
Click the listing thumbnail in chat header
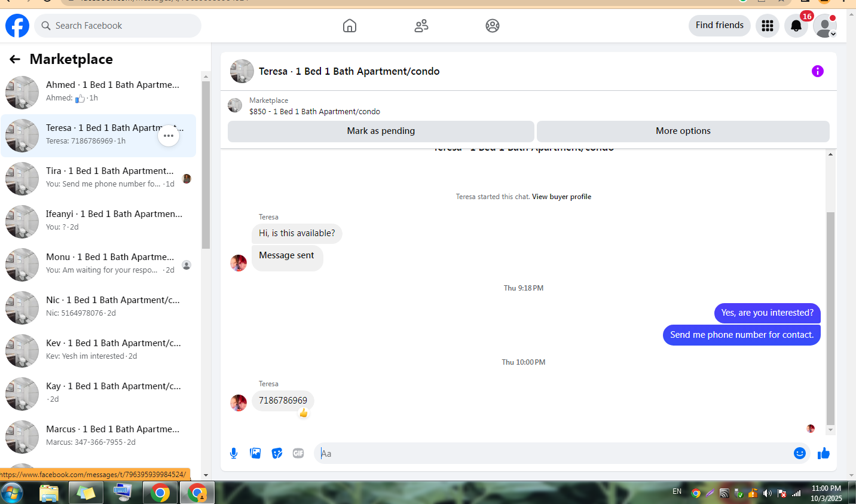pos(242,71)
